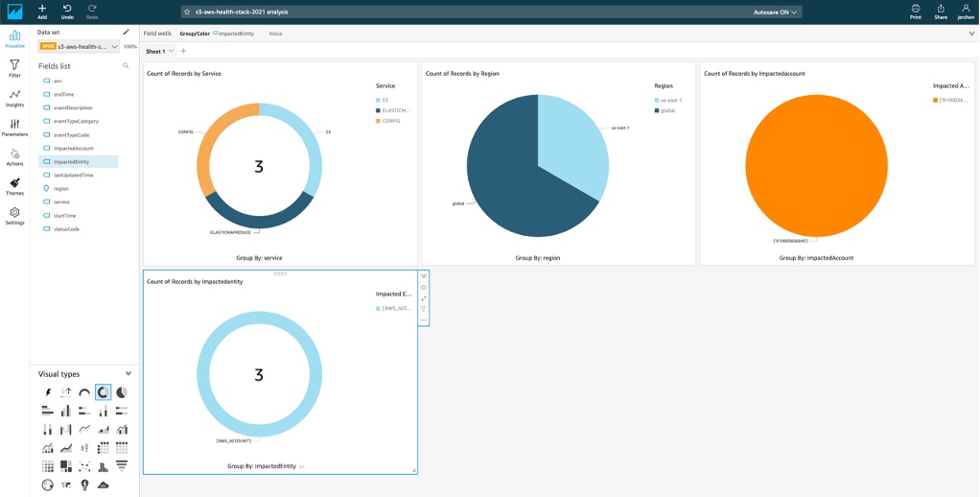The width and height of the screenshot is (980, 497).
Task: Click the orange CONFIG legend swatch
Action: pyautogui.click(x=378, y=121)
